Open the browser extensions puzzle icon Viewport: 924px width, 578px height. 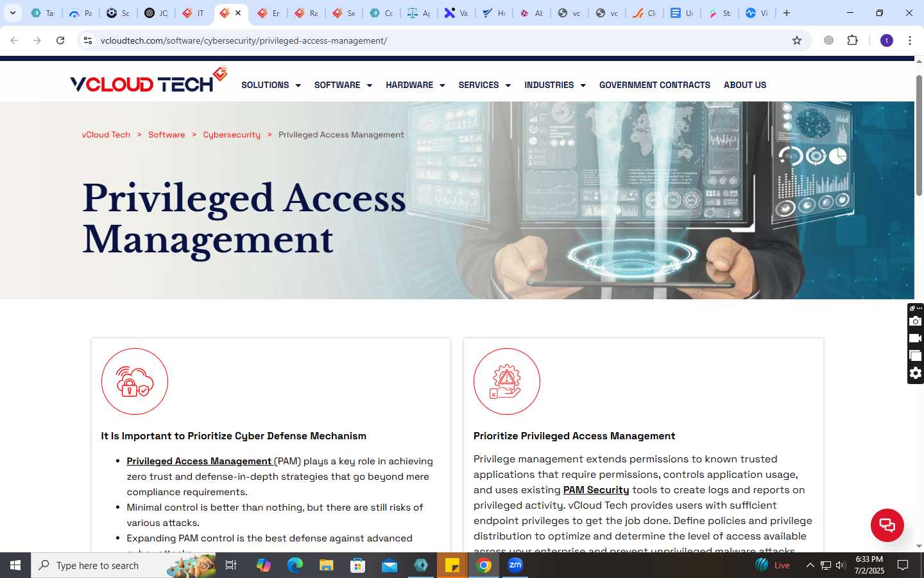coord(852,40)
